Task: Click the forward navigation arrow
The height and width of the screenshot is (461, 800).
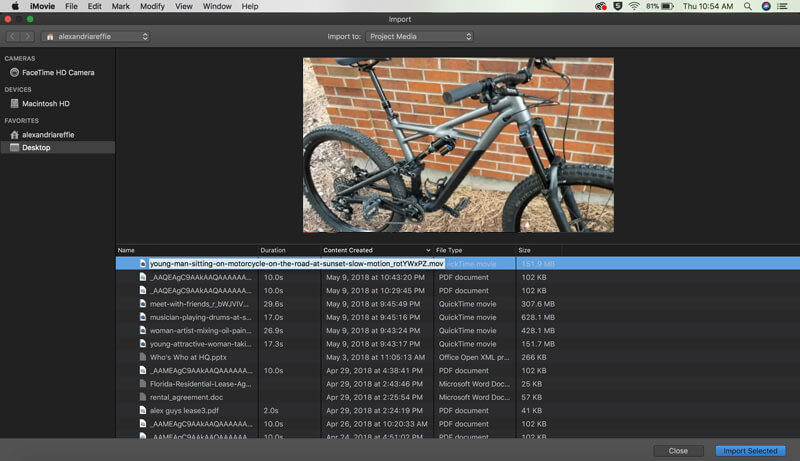Action: click(28, 36)
